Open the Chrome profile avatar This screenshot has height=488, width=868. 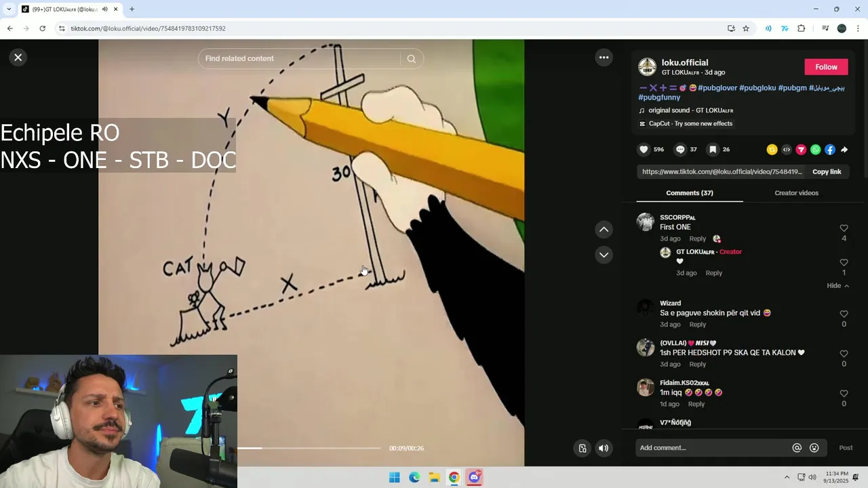(842, 28)
